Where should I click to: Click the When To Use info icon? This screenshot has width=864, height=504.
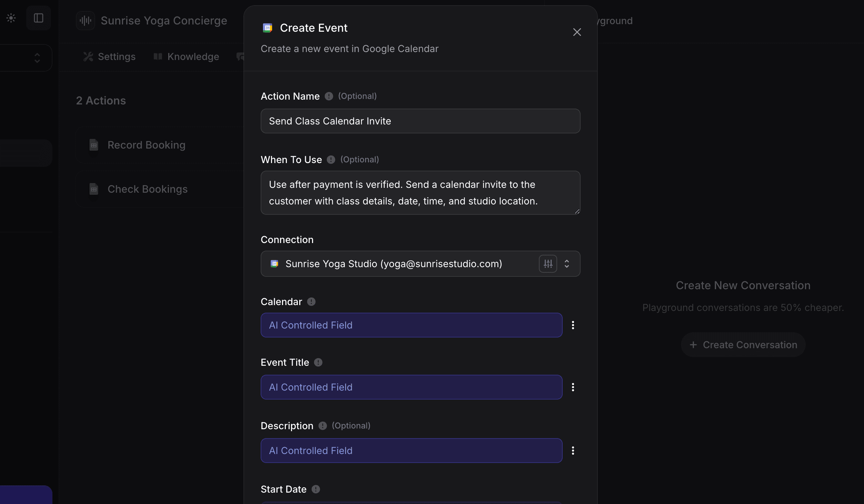330,160
